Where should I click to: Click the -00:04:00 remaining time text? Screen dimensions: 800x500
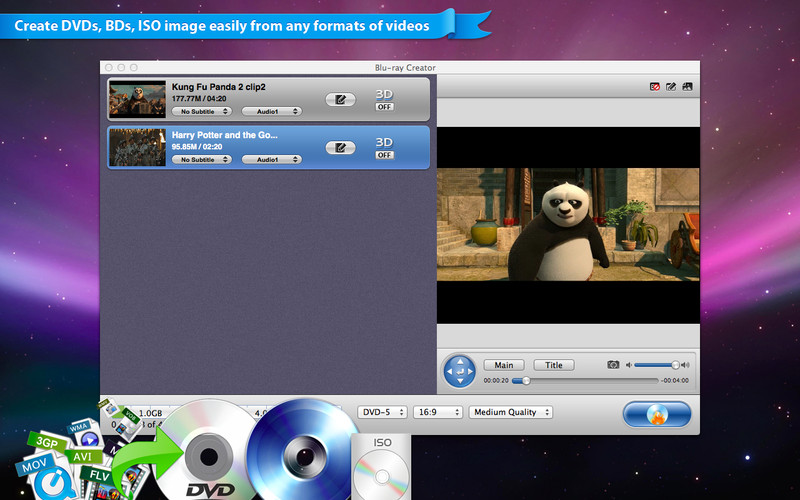[x=674, y=381]
